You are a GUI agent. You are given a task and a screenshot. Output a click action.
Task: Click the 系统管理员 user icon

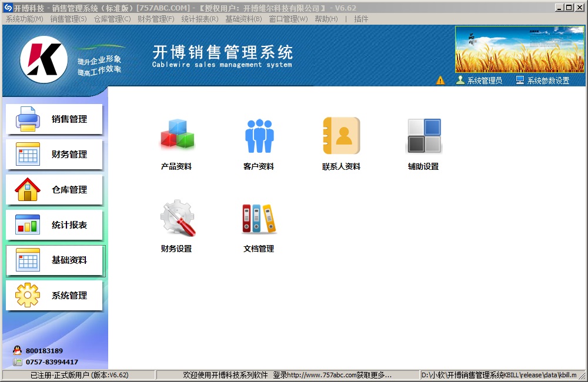pyautogui.click(x=460, y=80)
